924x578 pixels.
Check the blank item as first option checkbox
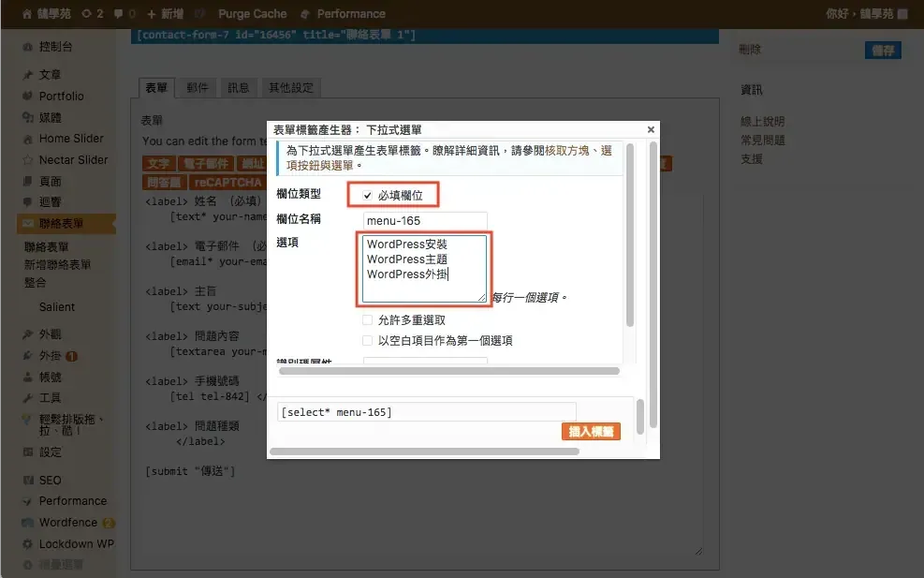coord(367,340)
